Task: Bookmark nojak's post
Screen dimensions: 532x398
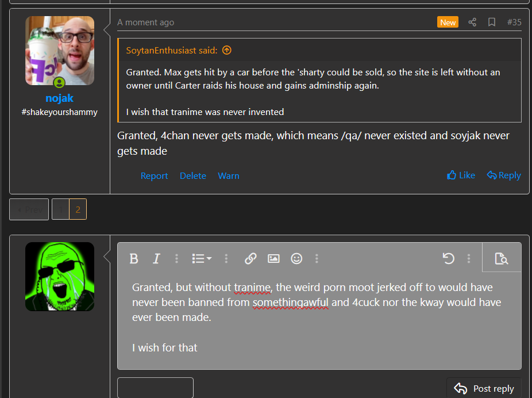Action: 492,22
